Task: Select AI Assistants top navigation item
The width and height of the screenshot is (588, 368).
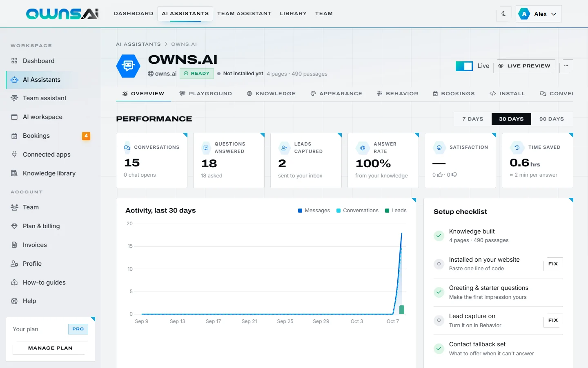Action: tap(185, 13)
